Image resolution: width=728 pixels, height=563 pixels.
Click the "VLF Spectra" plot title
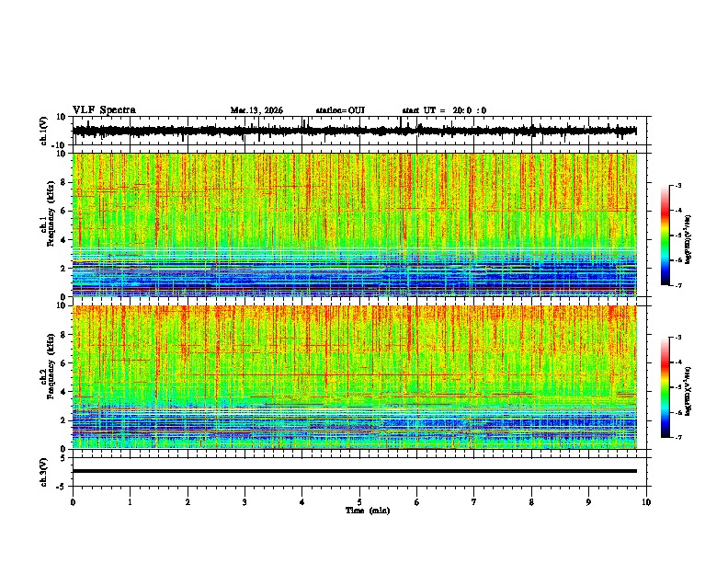point(104,110)
